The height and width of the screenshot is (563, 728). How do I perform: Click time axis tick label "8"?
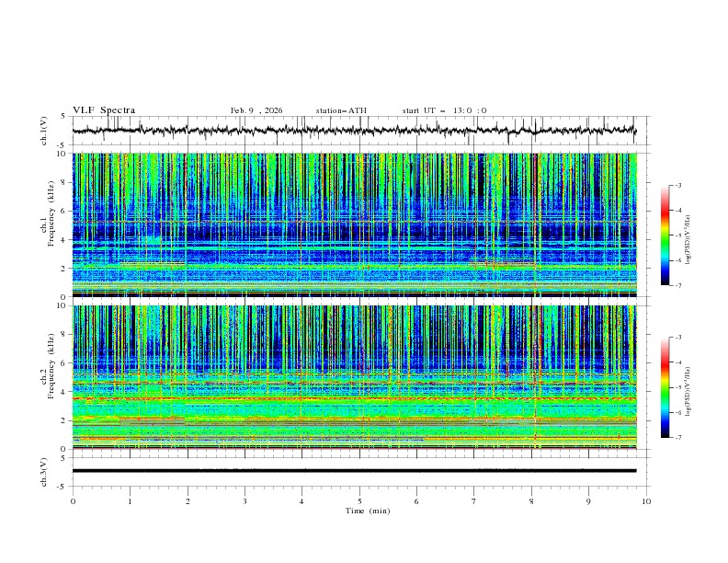[x=531, y=501]
